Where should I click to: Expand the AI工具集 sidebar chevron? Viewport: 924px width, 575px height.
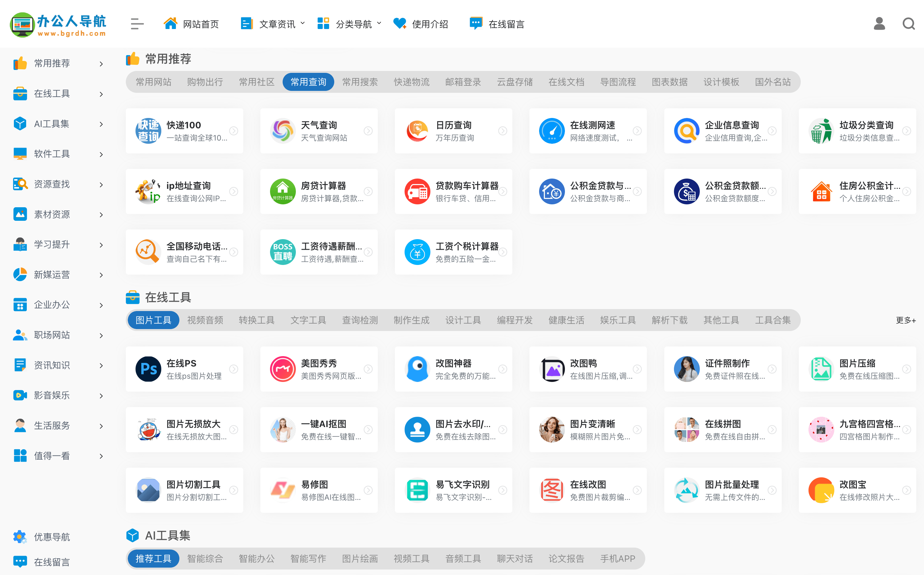[x=101, y=124]
